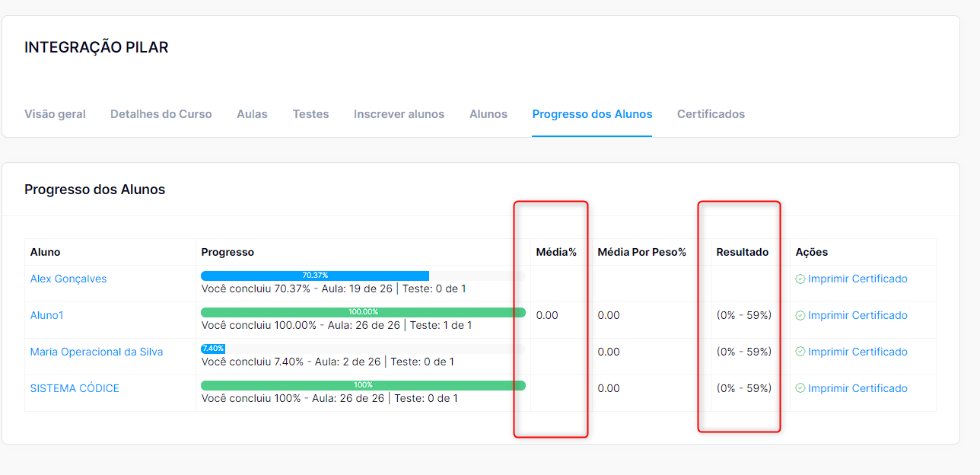Screen dimensions: 980x475
Task: Click Alex Gonçalves 70.37% progress bar
Action: point(315,276)
